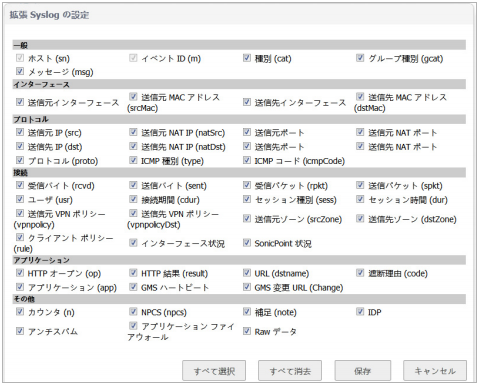Click the すべて選択 button

click(x=214, y=370)
